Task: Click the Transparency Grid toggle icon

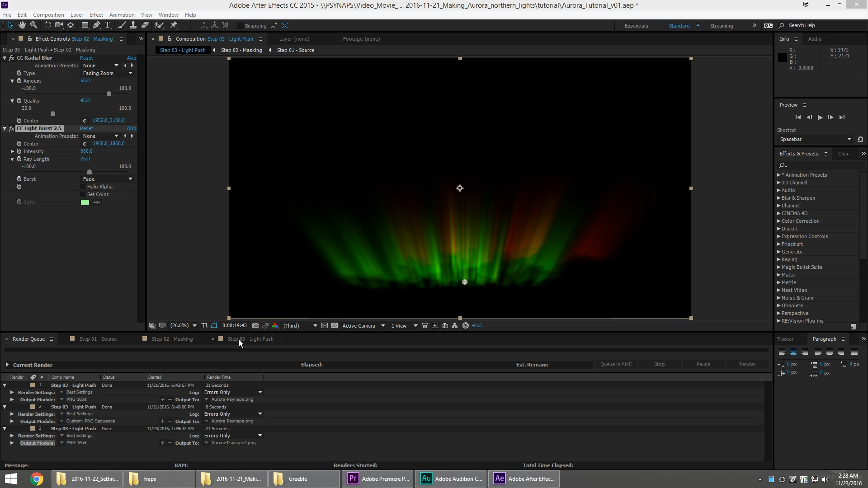Action: point(334,325)
